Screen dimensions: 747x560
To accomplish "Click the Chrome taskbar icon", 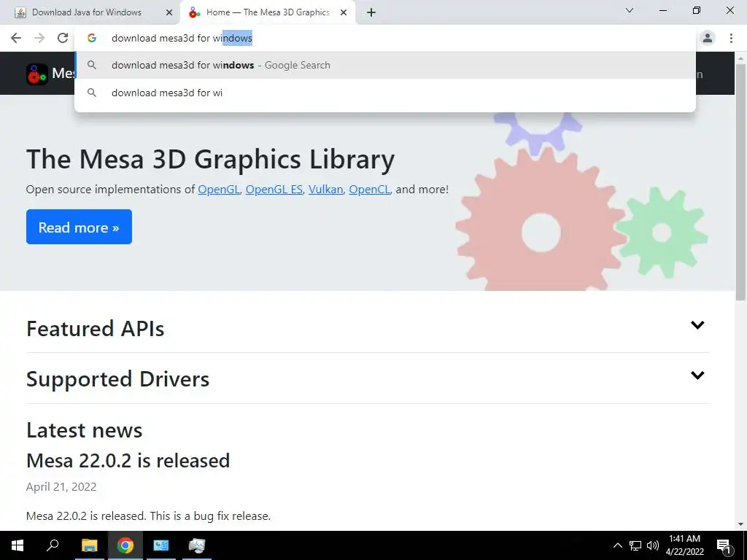I will point(125,545).
